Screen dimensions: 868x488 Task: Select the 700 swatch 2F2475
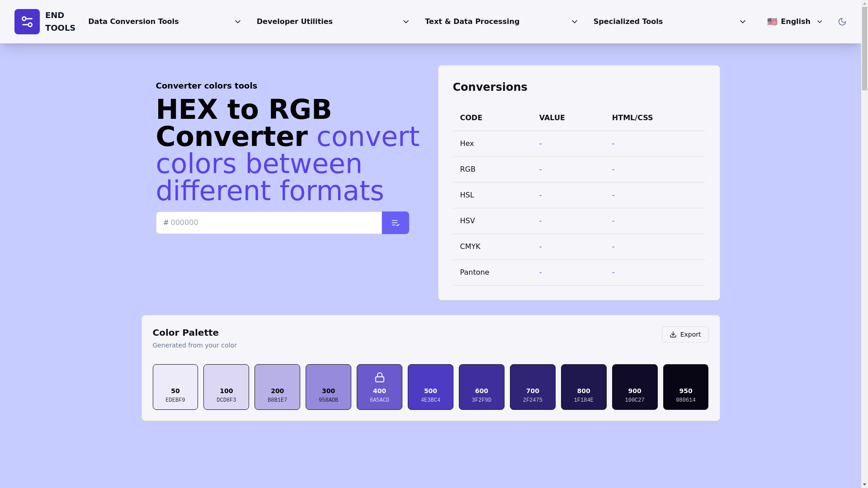[533, 387]
